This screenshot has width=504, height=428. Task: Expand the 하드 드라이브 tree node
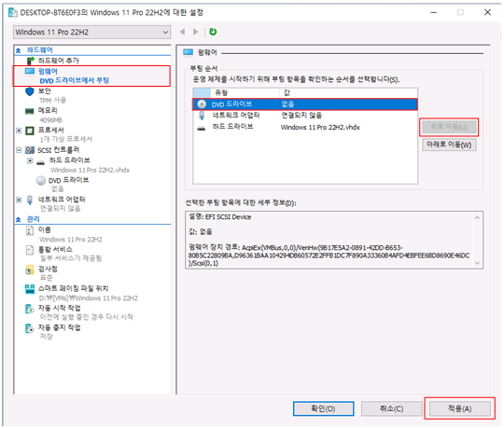coord(30,160)
